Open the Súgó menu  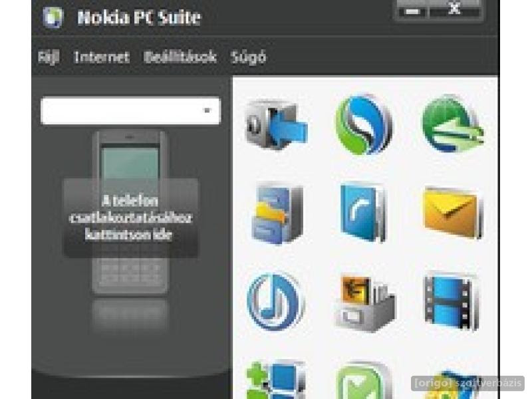[x=248, y=58]
